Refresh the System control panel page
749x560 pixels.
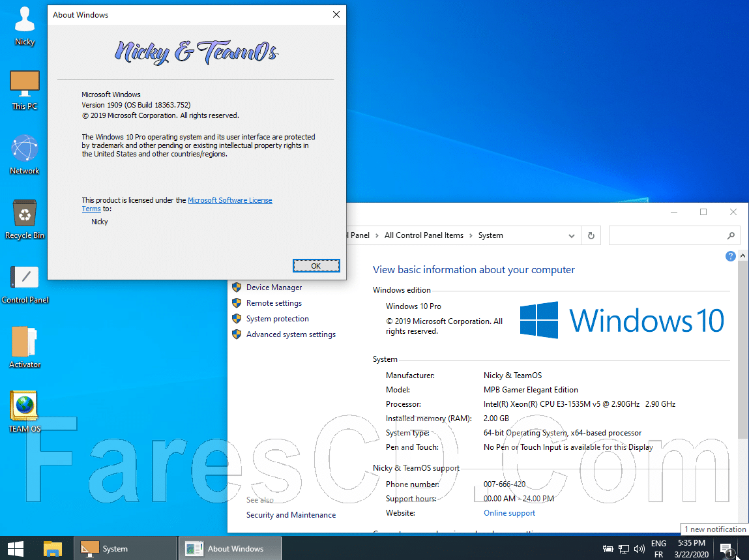[591, 235]
